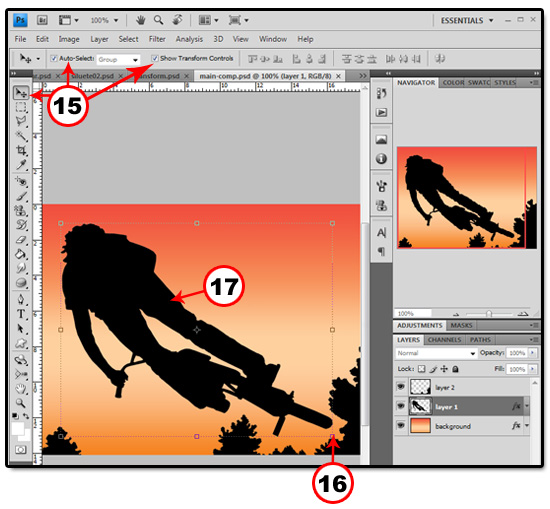The image size is (550, 509).
Task: Select the Spot Healing Brush tool
Action: 21,182
